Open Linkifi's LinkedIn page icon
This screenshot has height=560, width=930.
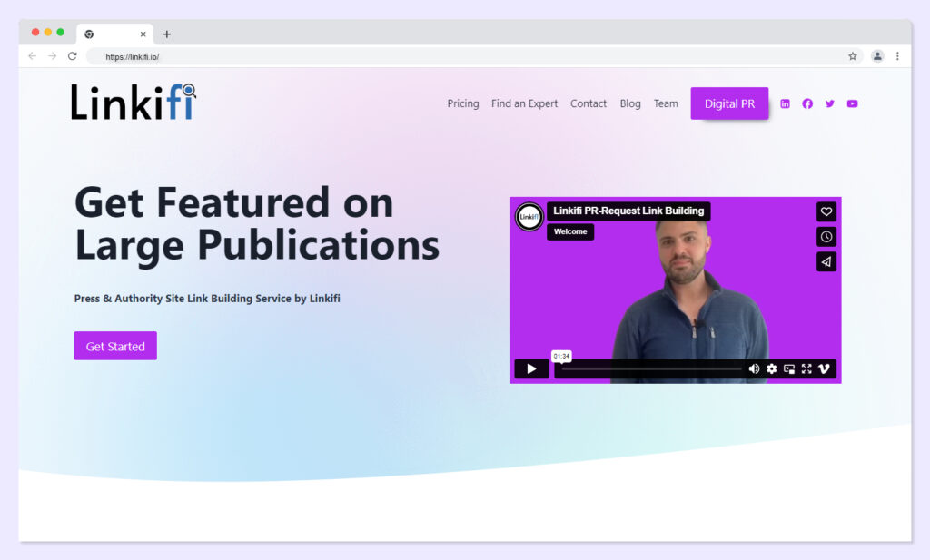[x=785, y=103]
